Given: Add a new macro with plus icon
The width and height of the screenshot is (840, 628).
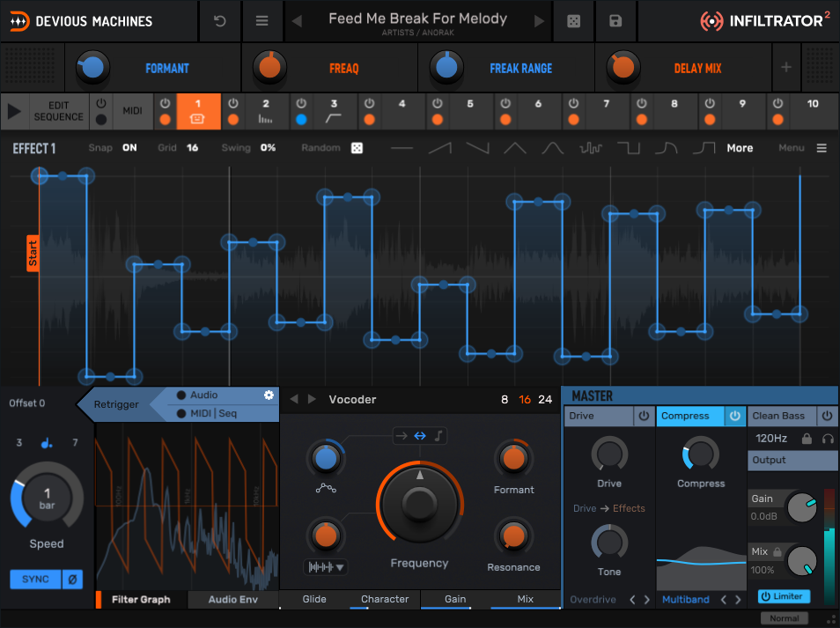Looking at the screenshot, I should tap(786, 68).
